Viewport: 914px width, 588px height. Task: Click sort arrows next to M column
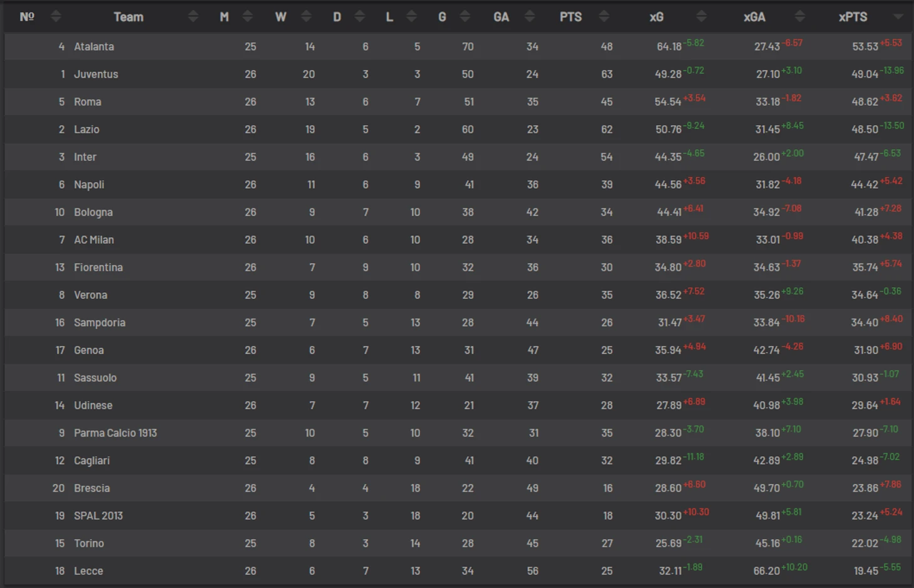click(x=247, y=17)
